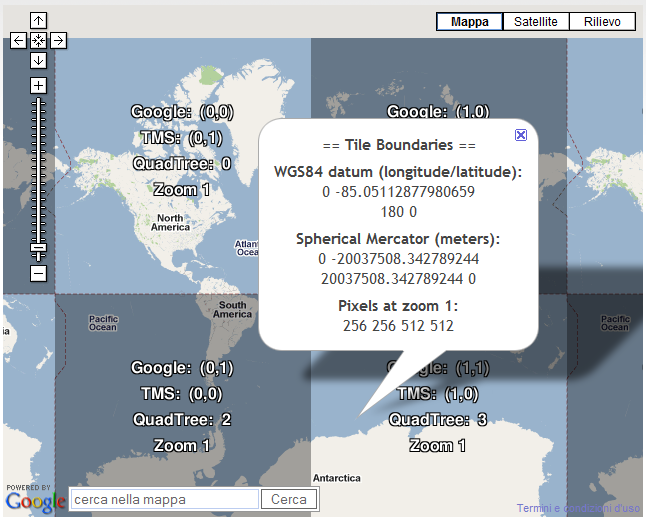Click the Spherical Mercator (meters) heading
Viewport: 646px width, 520px height.
click(398, 239)
